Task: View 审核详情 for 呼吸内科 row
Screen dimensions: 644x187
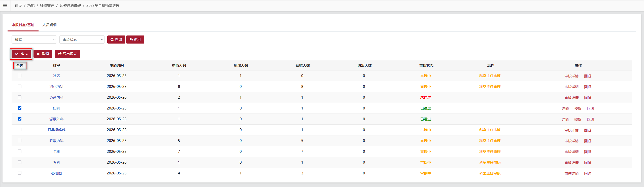Action: pos(571,141)
